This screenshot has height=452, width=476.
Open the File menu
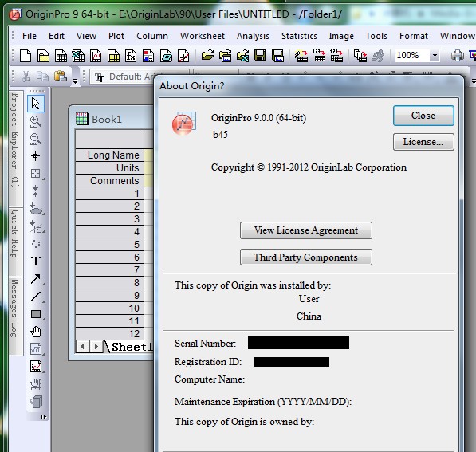pyautogui.click(x=30, y=36)
